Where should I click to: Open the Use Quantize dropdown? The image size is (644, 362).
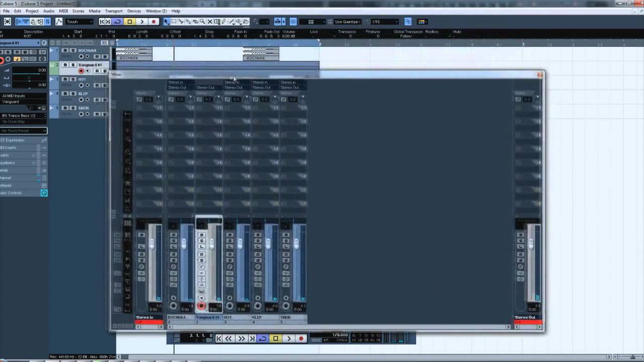[347, 22]
